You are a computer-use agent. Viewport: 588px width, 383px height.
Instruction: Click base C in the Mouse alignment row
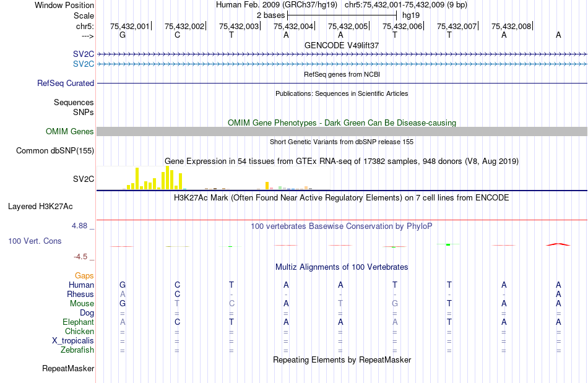(x=231, y=304)
